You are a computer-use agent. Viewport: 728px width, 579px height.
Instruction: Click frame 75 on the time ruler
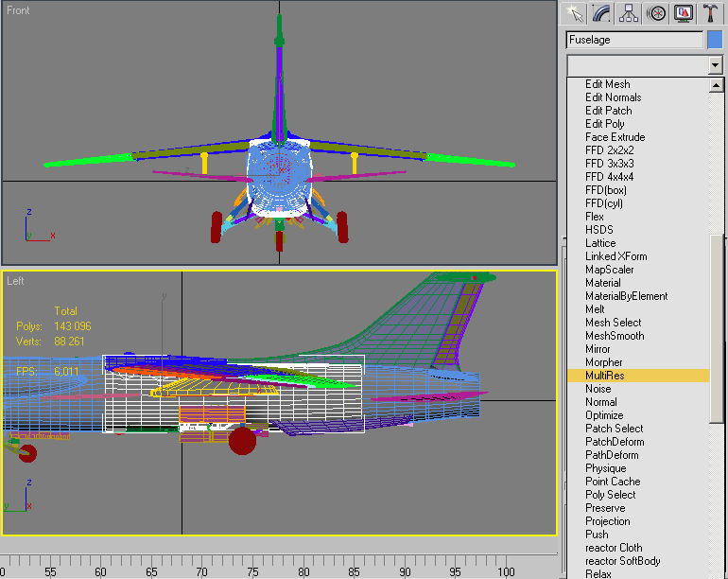[252, 571]
